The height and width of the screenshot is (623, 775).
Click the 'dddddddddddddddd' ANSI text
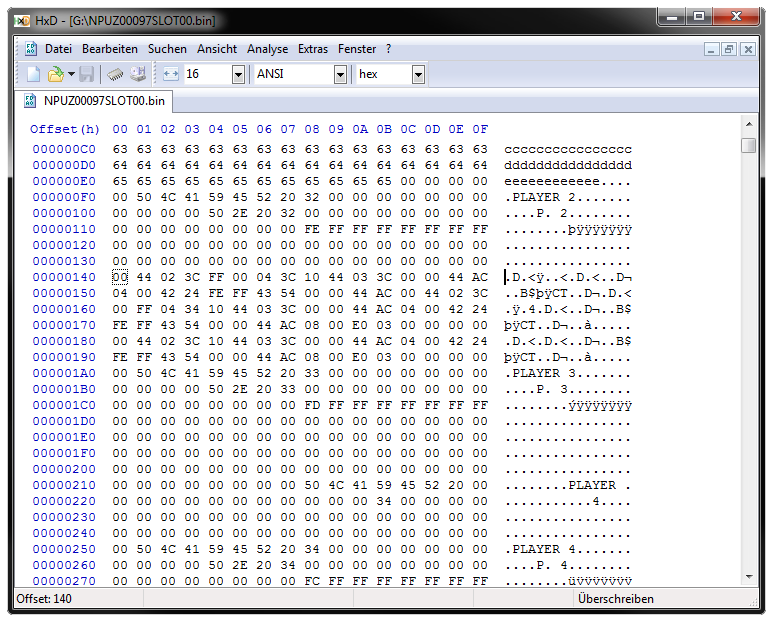point(568,165)
